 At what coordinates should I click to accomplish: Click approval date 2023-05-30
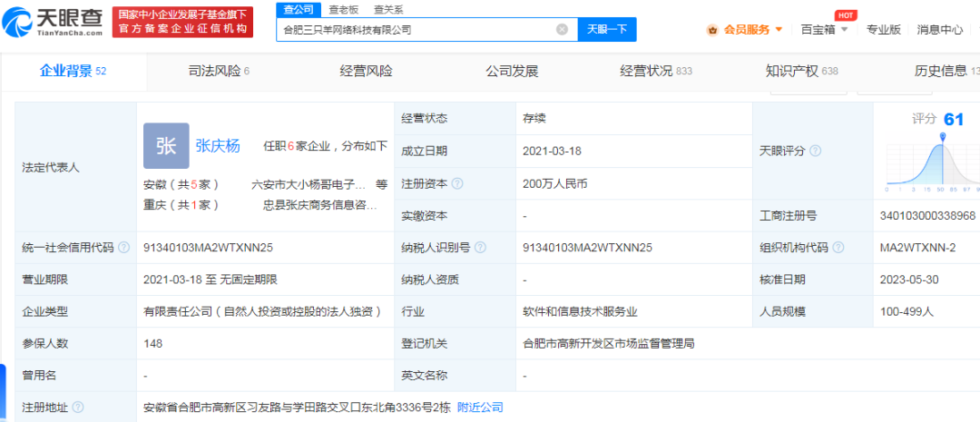point(908,280)
